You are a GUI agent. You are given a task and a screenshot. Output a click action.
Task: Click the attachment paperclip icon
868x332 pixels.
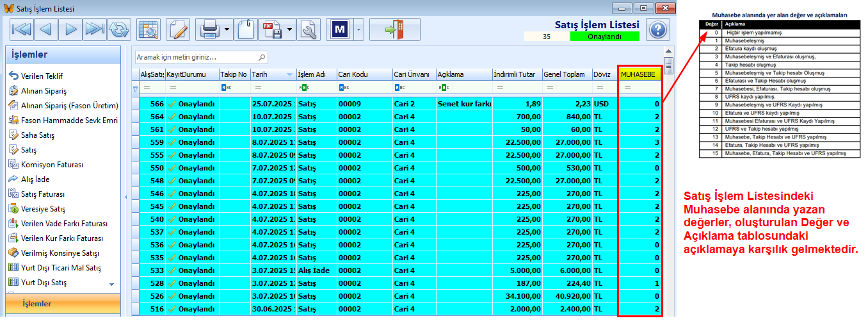pyautogui.click(x=245, y=29)
